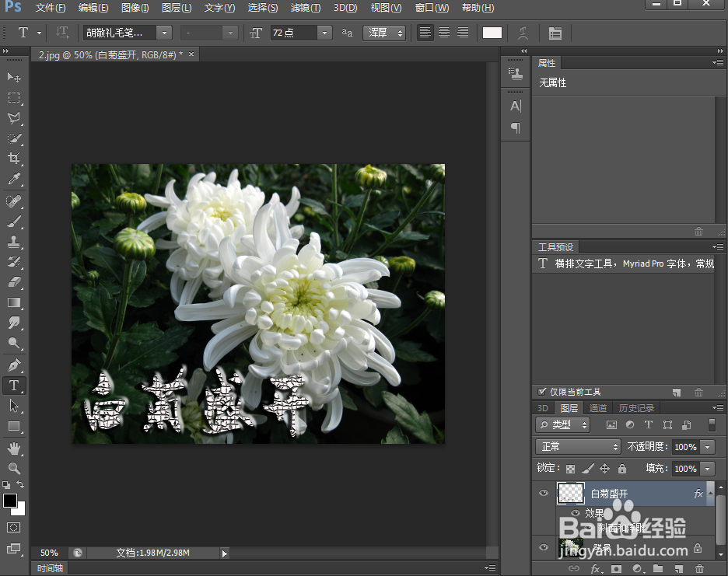728x576 pixels.
Task: Click the text color swatch in options bar
Action: 492,33
